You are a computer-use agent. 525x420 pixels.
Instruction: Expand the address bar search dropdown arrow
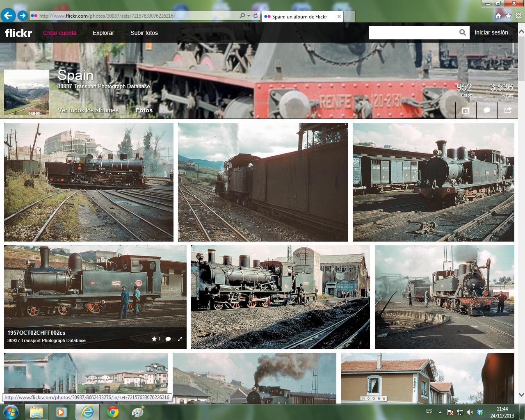pyautogui.click(x=249, y=16)
